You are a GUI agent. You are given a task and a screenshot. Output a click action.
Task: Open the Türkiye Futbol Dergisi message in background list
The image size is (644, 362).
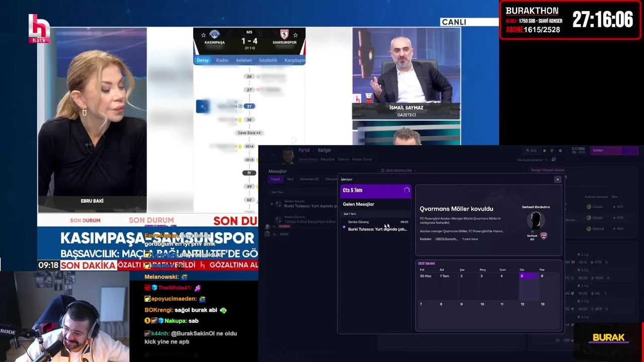304,220
